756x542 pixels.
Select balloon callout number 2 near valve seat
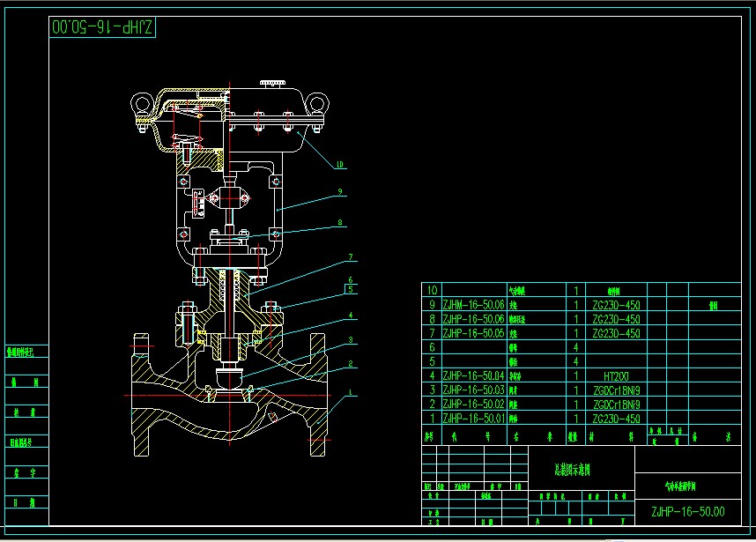point(350,364)
